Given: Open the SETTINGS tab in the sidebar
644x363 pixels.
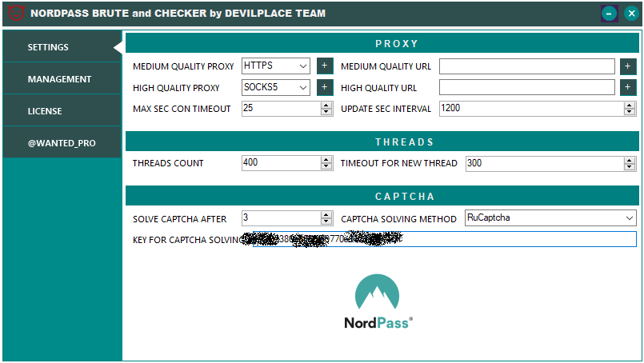Looking at the screenshot, I should (62, 47).
